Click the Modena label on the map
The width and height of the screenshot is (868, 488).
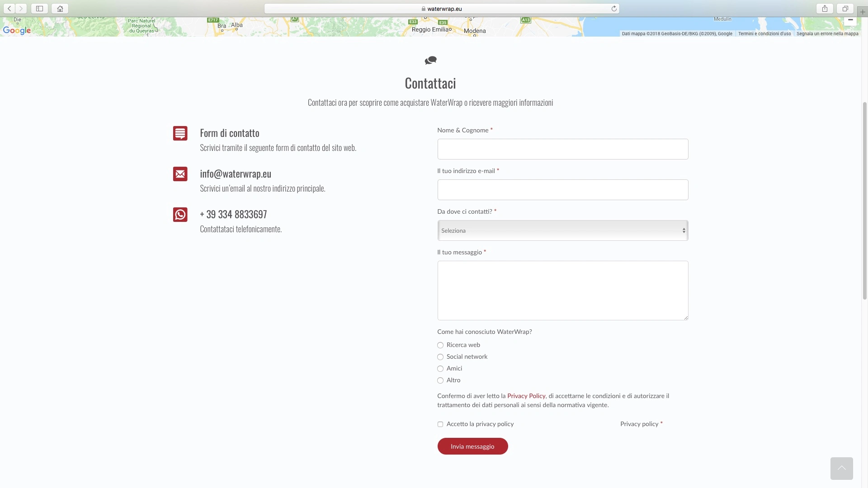point(475,31)
